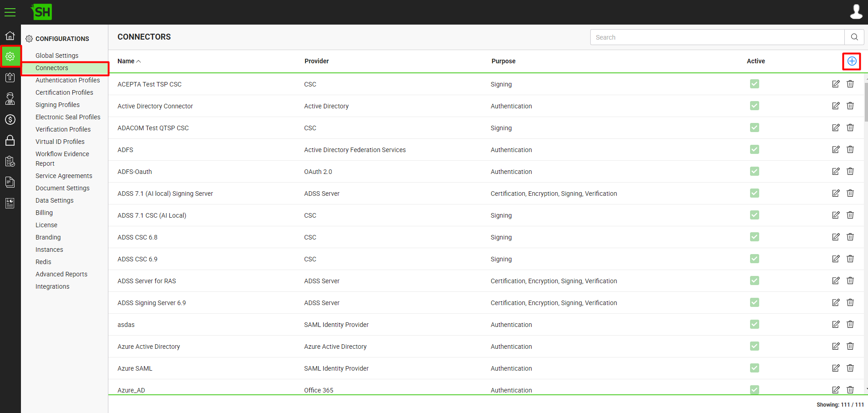
Task: Open Authentication Profiles
Action: (x=67, y=80)
